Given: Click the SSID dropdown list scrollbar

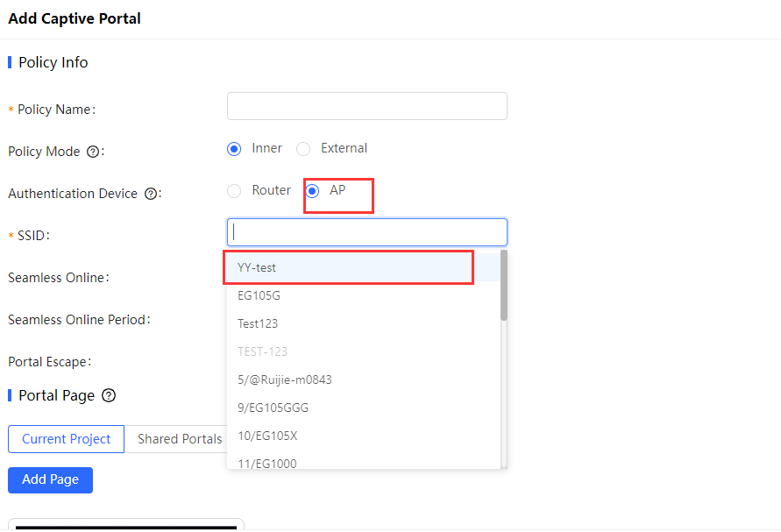Looking at the screenshot, I should point(503,286).
